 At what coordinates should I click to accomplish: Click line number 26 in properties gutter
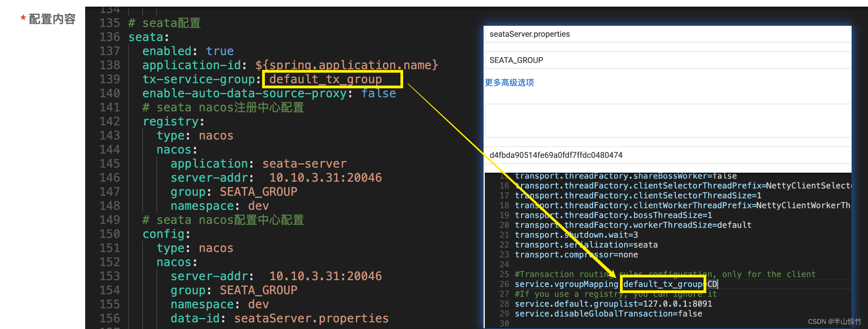click(x=504, y=284)
